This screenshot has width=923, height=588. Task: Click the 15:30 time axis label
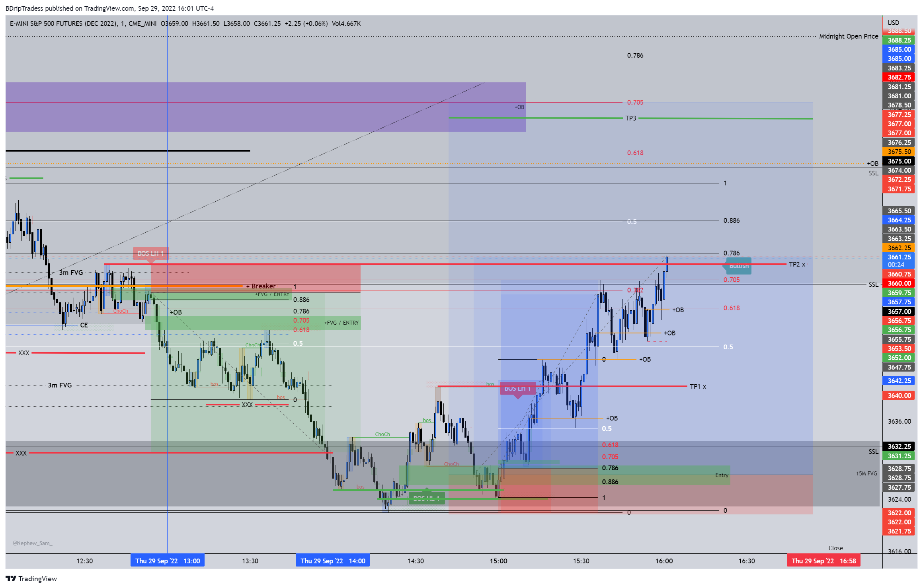point(581,561)
